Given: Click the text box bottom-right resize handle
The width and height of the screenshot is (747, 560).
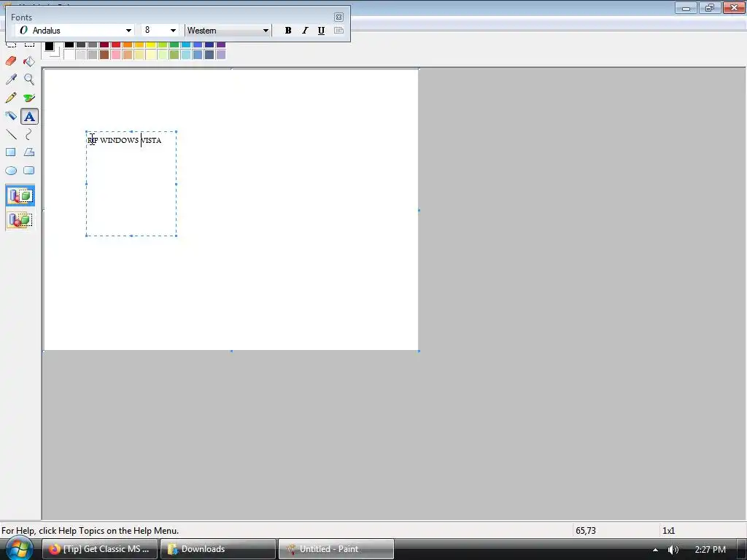Looking at the screenshot, I should pyautogui.click(x=177, y=236).
